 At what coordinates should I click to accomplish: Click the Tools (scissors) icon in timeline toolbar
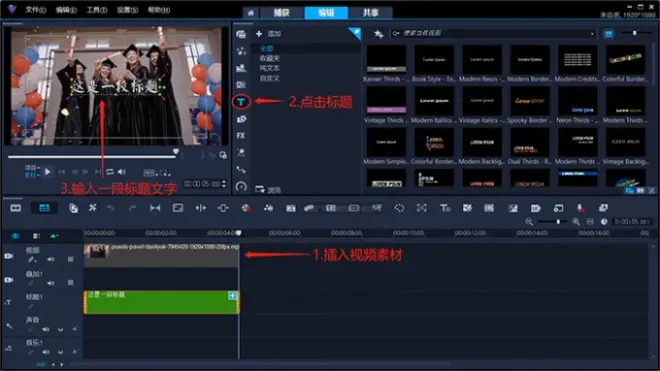click(x=93, y=208)
